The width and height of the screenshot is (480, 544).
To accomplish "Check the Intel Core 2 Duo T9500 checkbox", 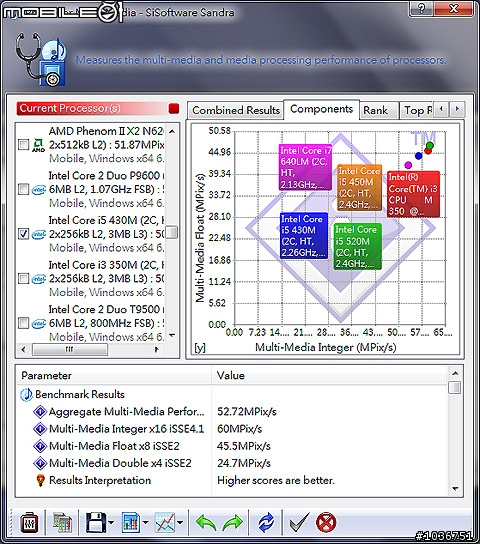I will 23,323.
